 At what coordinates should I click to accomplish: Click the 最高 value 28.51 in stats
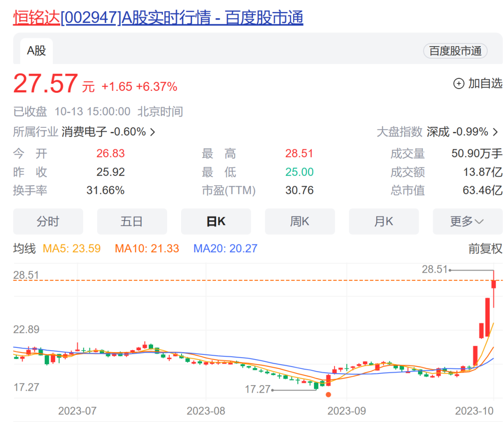click(x=299, y=153)
